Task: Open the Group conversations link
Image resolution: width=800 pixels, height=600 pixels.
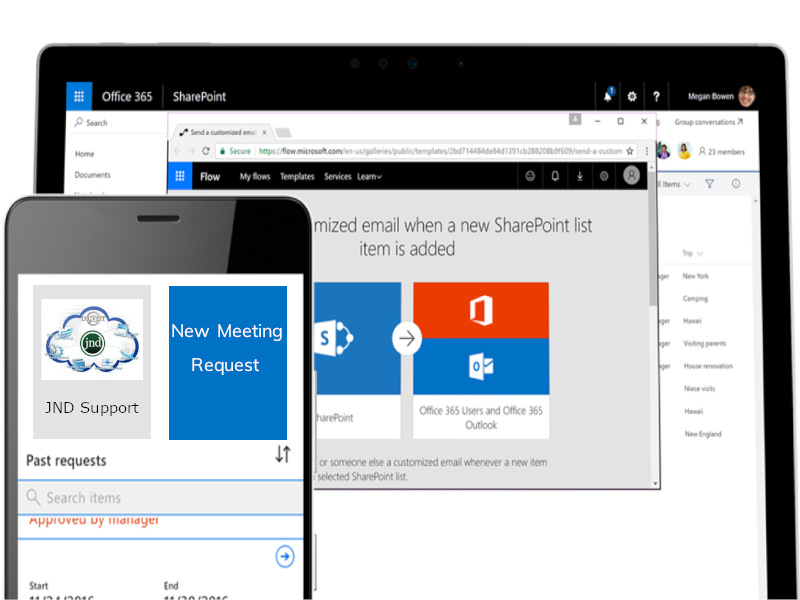Action: click(x=708, y=122)
